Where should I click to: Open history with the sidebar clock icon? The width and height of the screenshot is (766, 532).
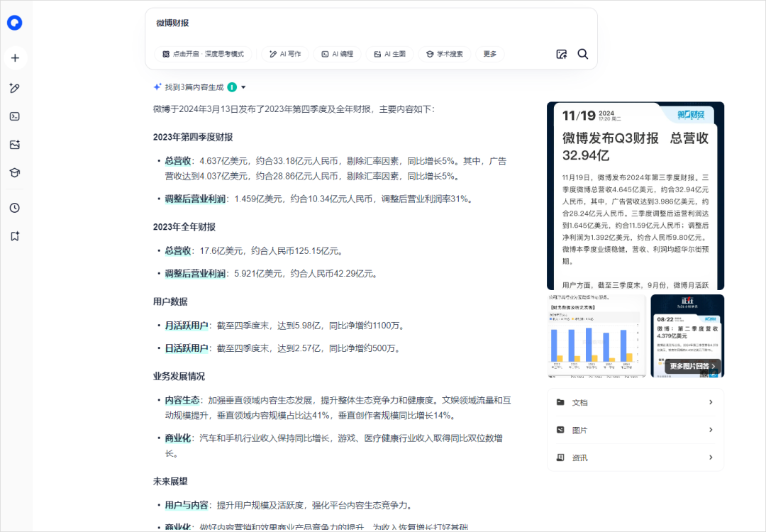tap(15, 208)
